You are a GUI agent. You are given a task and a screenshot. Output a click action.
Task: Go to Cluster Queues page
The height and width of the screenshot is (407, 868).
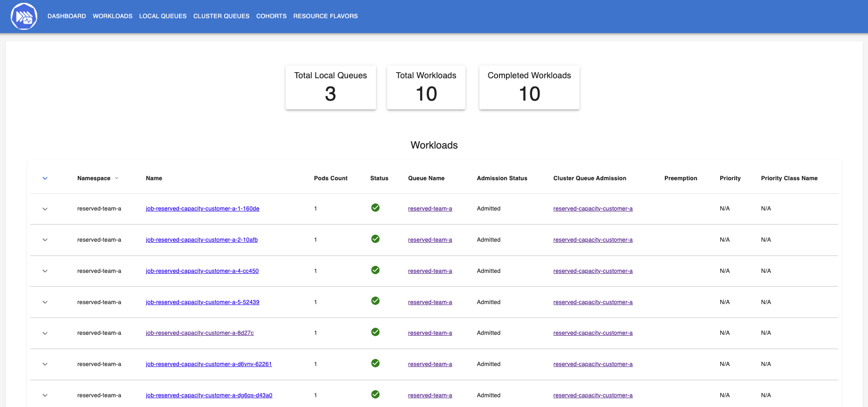221,16
